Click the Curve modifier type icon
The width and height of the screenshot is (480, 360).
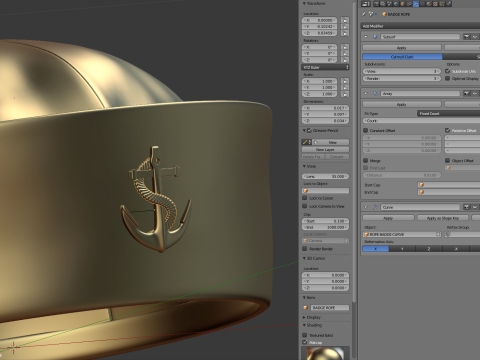375,207
